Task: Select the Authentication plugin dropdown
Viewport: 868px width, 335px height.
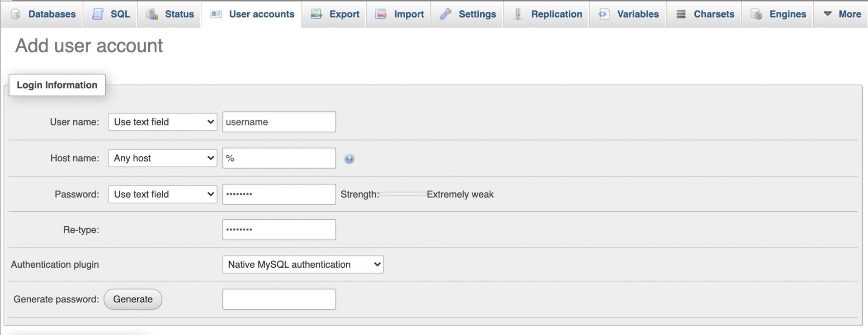Action: tap(303, 265)
